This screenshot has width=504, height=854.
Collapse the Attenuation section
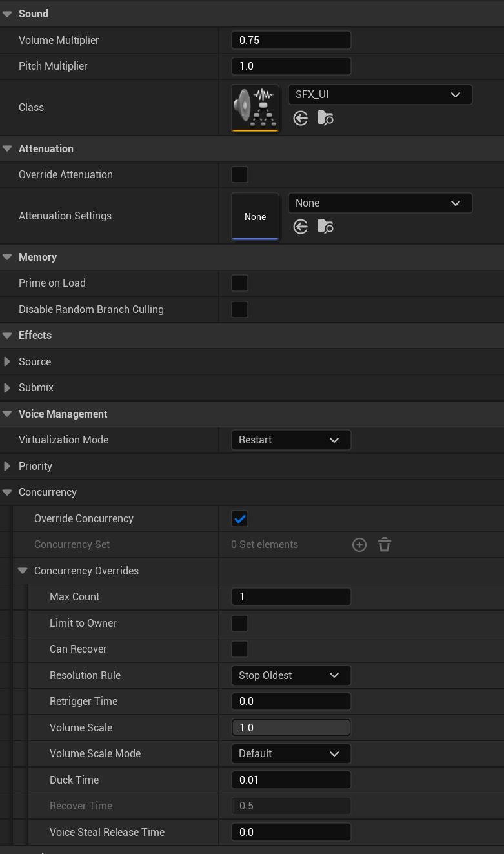[7, 148]
